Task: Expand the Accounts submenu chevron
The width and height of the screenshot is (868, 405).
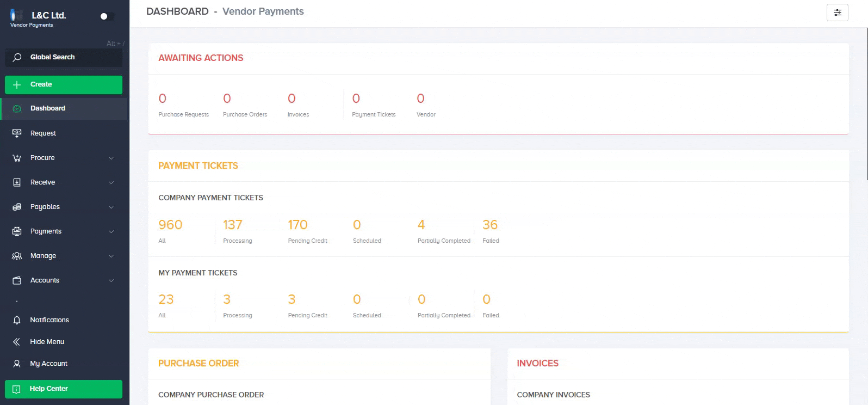Action: tap(111, 280)
